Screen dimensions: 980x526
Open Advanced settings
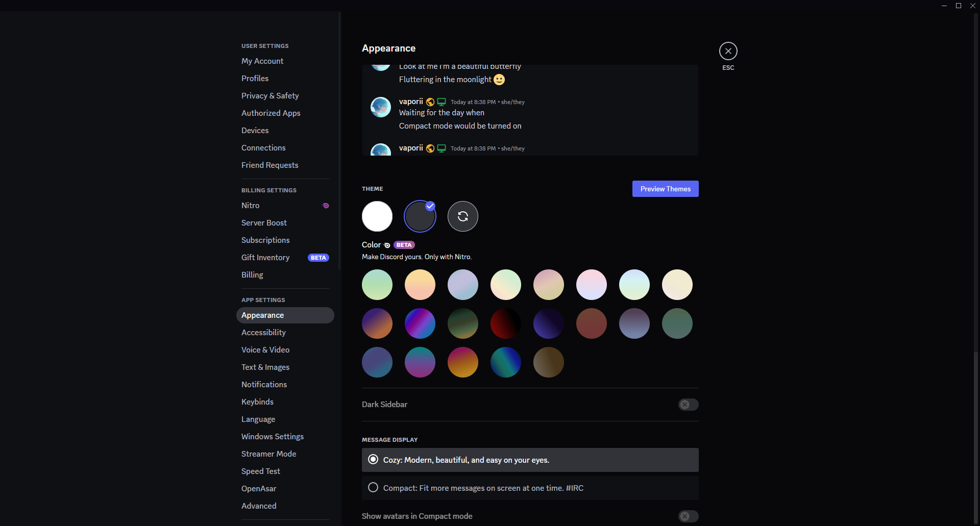(285, 506)
